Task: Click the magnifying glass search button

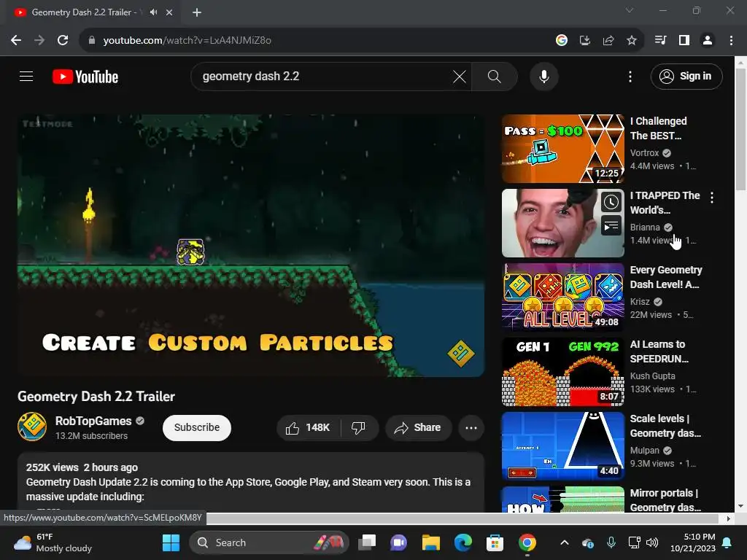Action: pos(495,76)
